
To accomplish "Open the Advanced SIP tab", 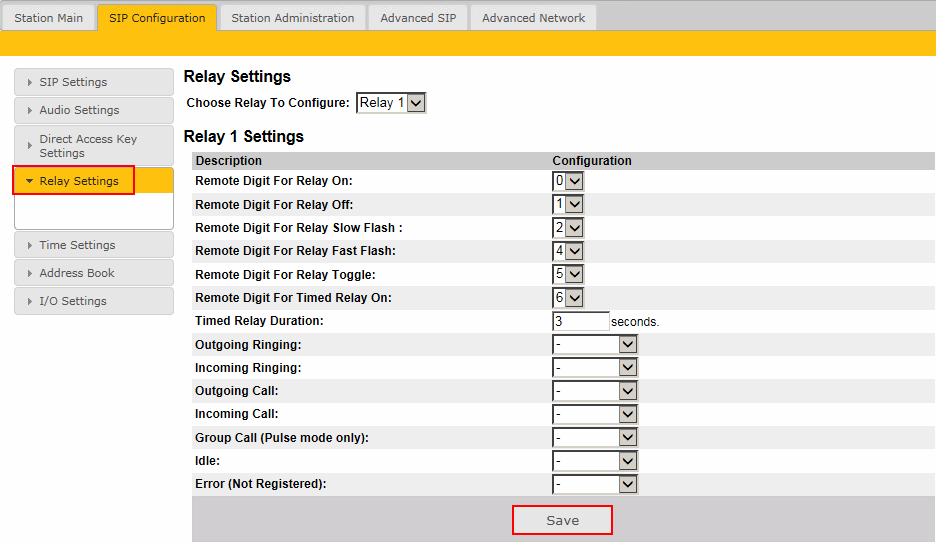I will 418,18.
